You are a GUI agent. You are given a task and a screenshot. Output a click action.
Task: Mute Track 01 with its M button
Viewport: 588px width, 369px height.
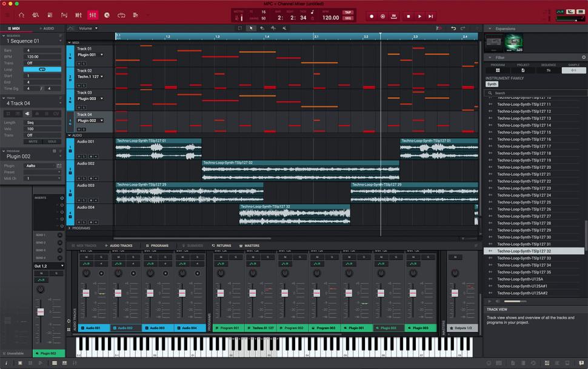[79, 63]
